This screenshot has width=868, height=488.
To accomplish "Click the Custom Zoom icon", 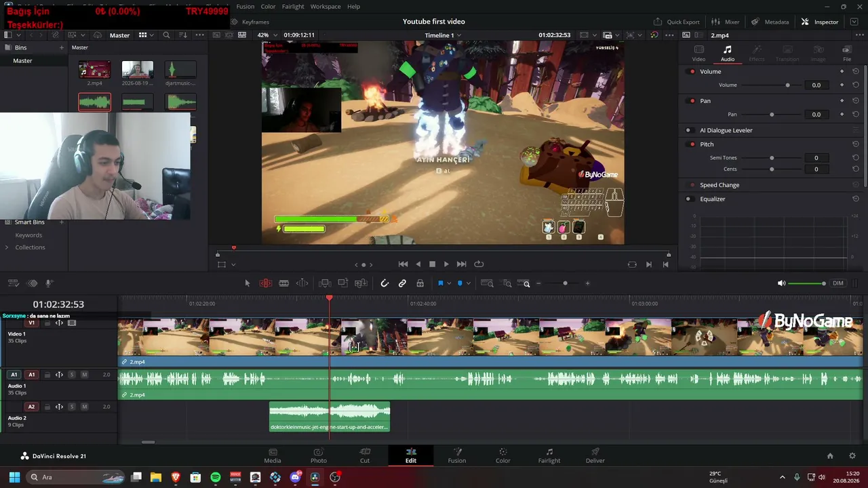I will pyautogui.click(x=524, y=283).
